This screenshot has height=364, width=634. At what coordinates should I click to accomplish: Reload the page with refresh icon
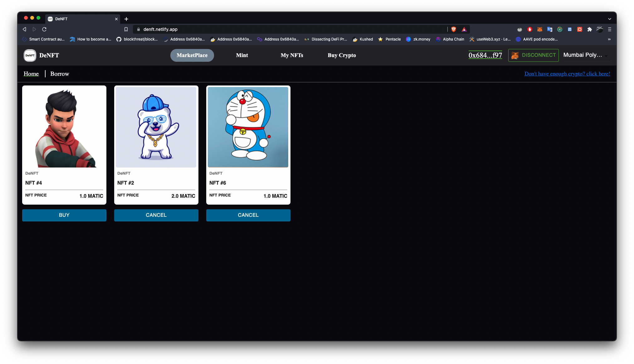(44, 29)
